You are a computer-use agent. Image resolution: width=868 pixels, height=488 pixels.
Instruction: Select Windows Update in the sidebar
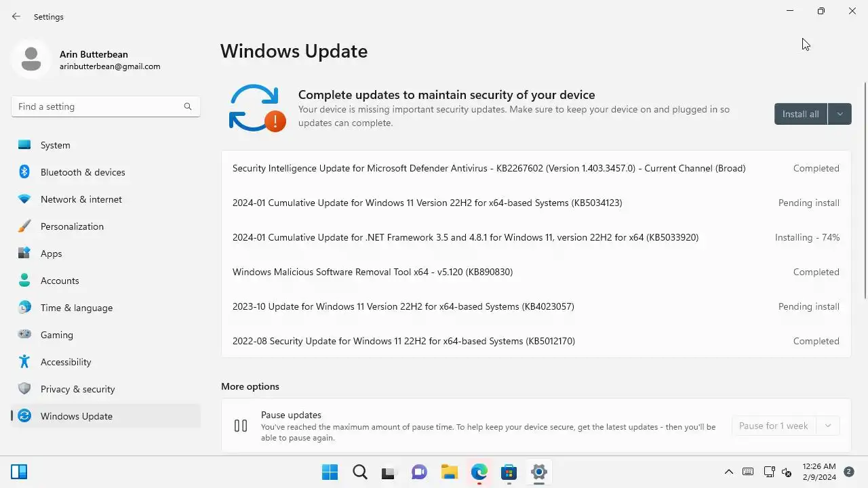(106, 416)
